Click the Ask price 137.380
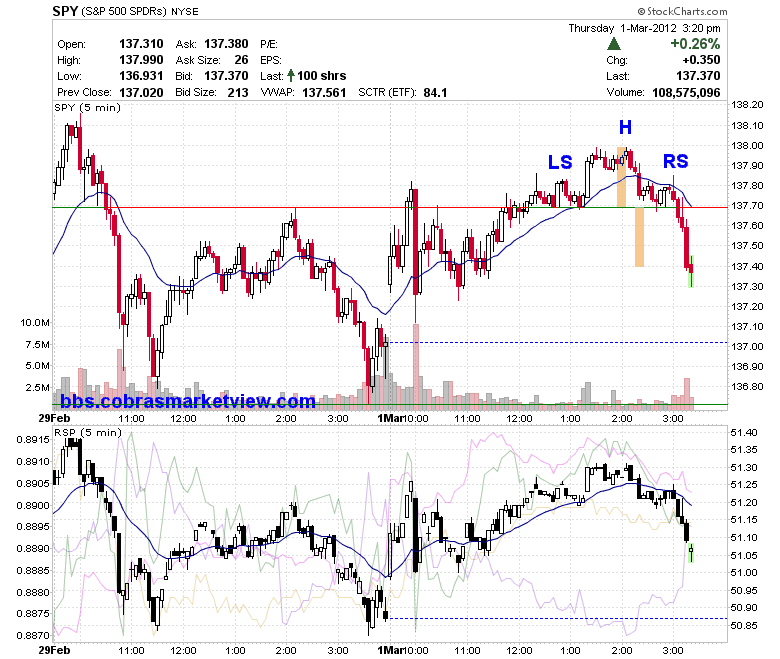The image size is (780, 659). click(x=226, y=44)
